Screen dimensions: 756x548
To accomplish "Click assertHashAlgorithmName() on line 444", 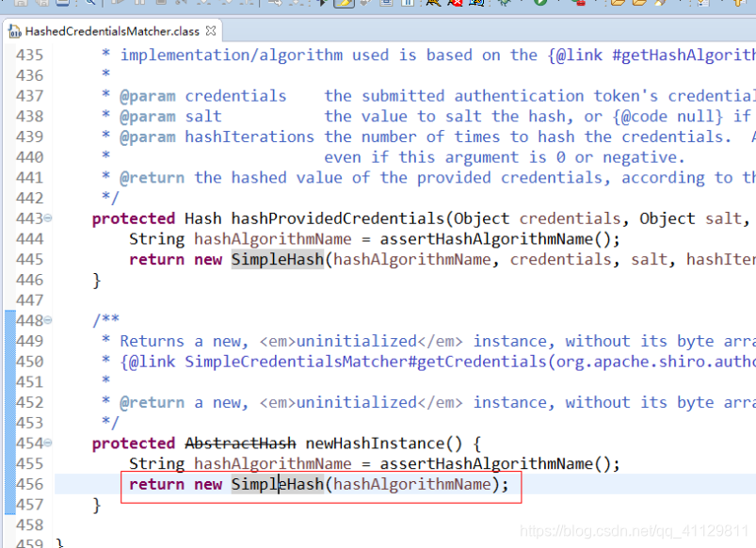I will coord(495,239).
